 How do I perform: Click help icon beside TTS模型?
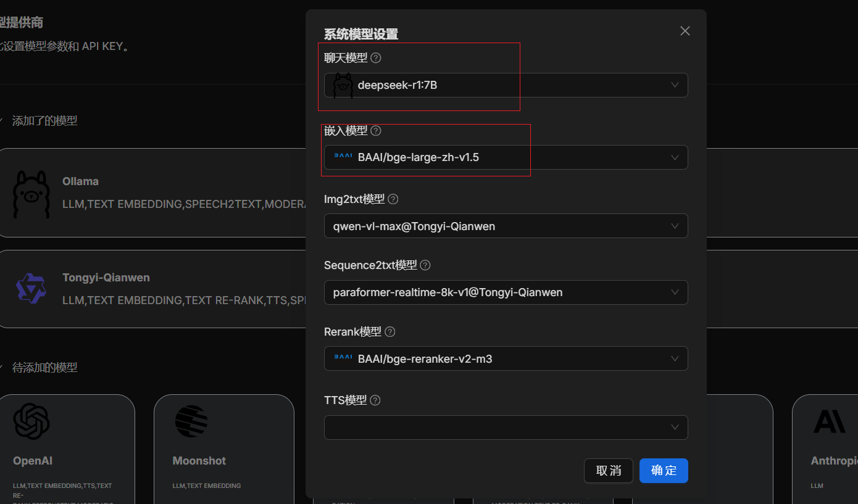tap(375, 400)
